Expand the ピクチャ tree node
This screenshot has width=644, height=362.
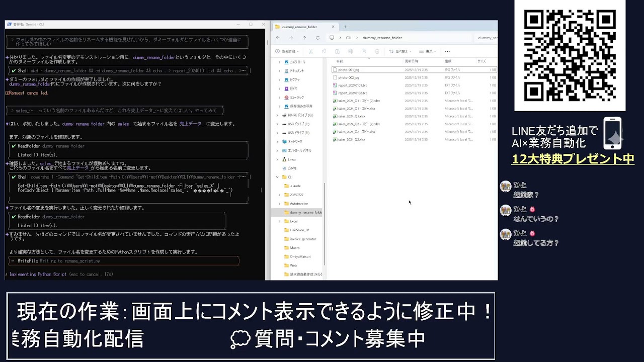[x=279, y=79]
